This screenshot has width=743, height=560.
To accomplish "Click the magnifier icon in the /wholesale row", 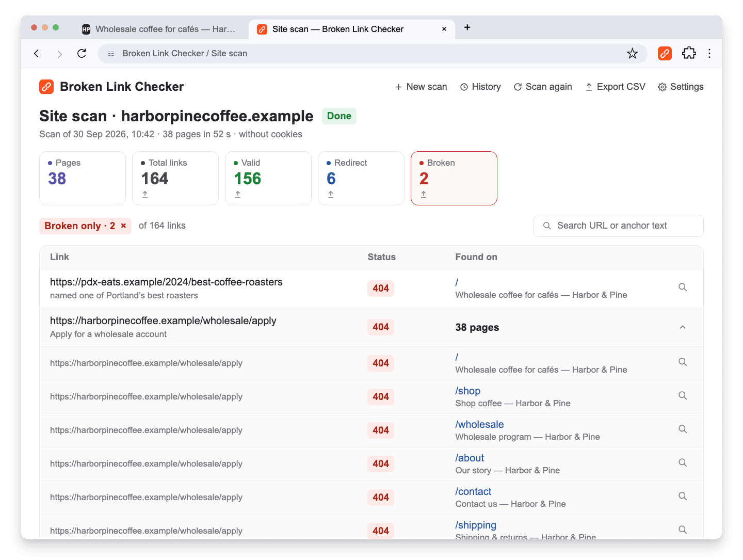I will coord(683,429).
